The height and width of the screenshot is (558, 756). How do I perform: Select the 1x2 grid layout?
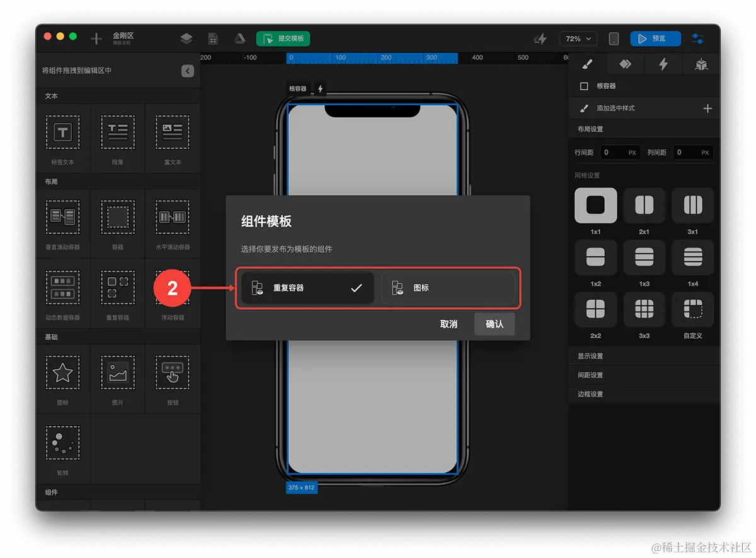click(x=595, y=257)
